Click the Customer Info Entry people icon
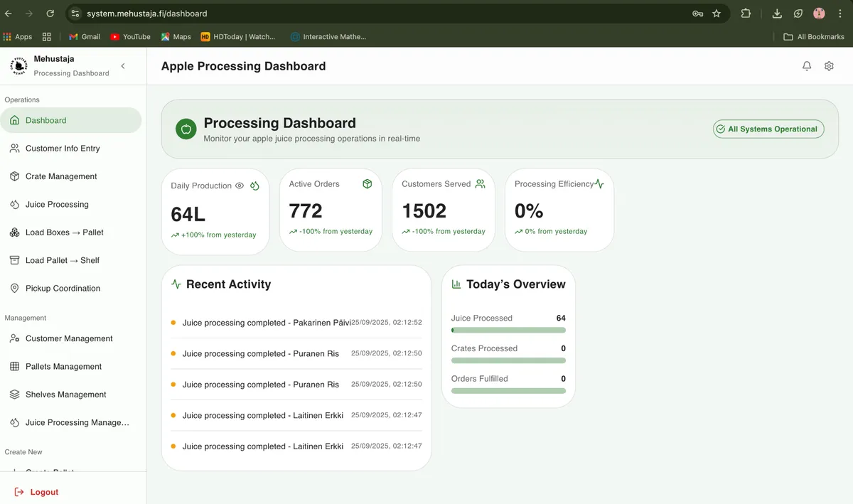The image size is (853, 504). point(14,149)
